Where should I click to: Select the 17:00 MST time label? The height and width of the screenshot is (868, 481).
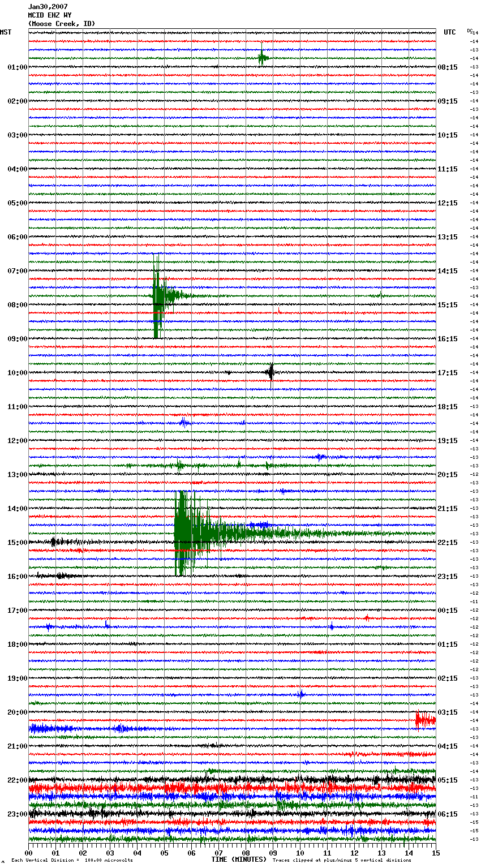18,611
